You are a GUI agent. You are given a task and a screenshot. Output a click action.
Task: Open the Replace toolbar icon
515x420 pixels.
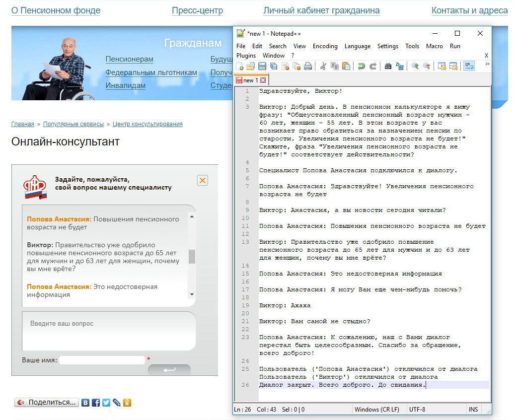[x=400, y=67]
